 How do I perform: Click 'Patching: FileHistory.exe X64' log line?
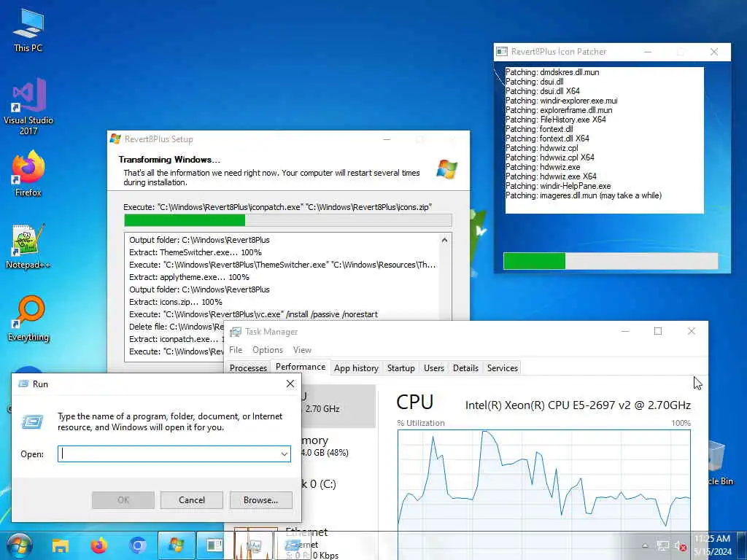tap(555, 120)
